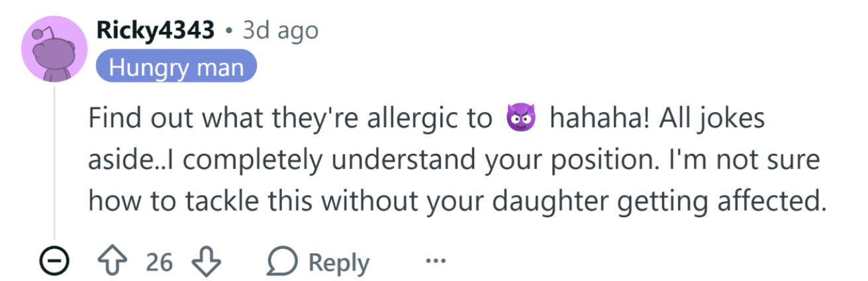Downvote Ricky4343's comment
Image resolution: width=868 pixels, height=281 pixels.
click(x=205, y=262)
